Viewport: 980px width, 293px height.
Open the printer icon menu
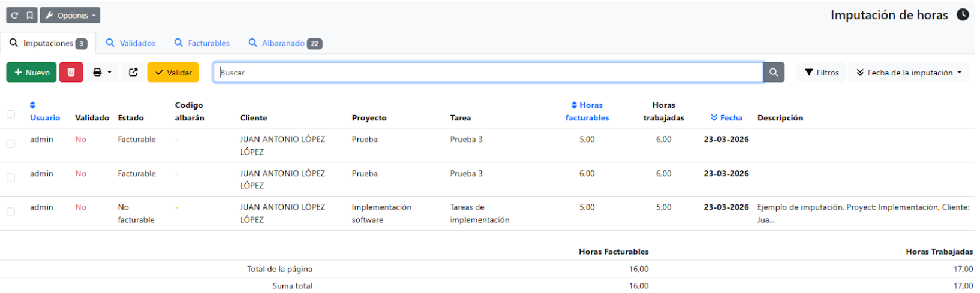pos(102,73)
